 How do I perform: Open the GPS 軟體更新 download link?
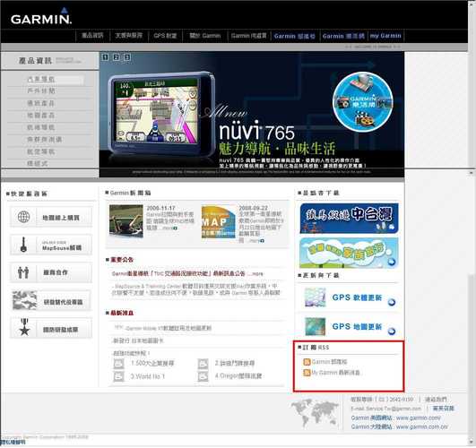[x=357, y=297]
